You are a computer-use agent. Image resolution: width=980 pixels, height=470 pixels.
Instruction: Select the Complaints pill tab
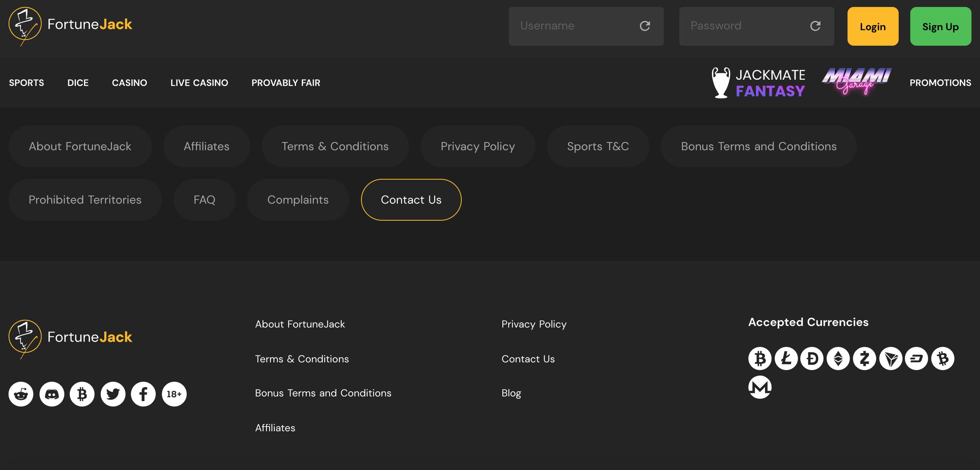point(298,200)
